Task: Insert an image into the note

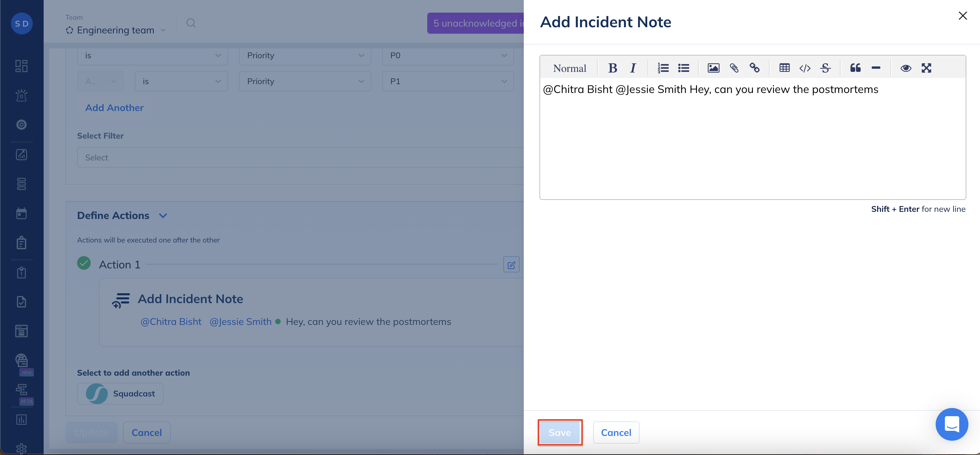Action: click(x=713, y=68)
